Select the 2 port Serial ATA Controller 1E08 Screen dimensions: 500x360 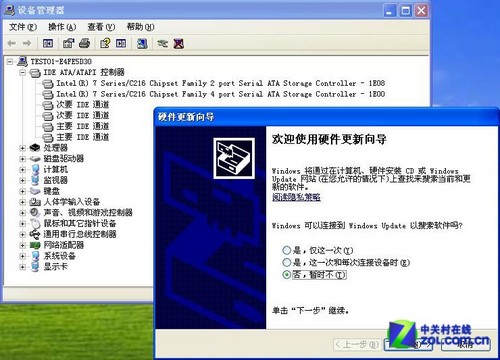[x=220, y=83]
